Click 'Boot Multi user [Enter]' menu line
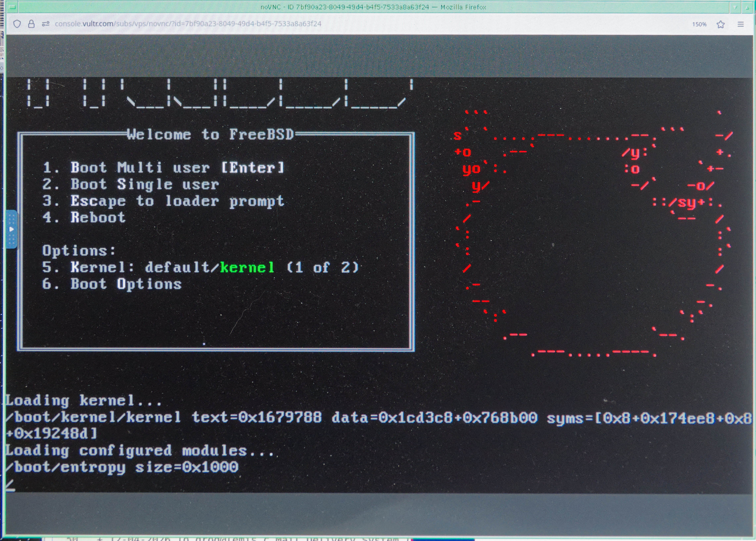 click(x=164, y=167)
